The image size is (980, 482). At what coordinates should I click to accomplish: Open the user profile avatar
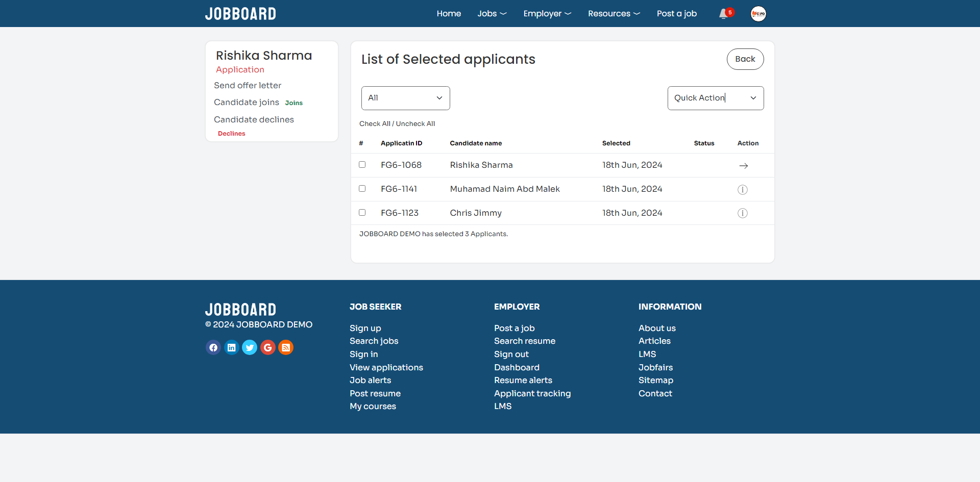pyautogui.click(x=758, y=14)
